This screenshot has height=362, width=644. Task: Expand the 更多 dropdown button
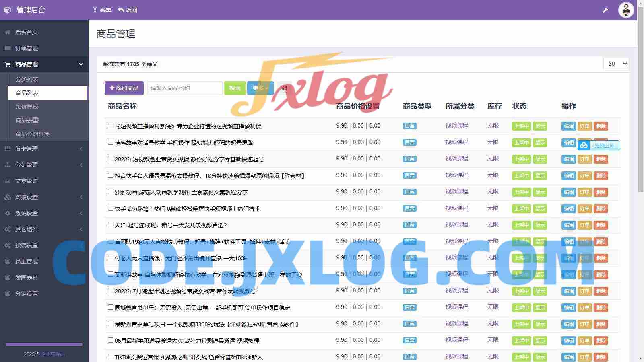point(260,88)
